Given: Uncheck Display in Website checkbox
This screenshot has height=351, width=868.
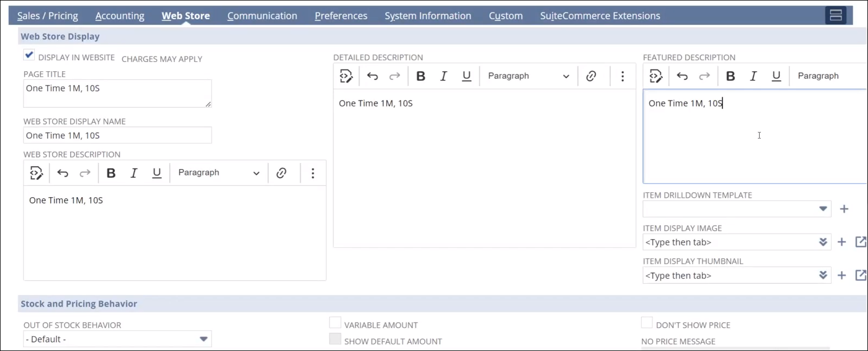Looking at the screenshot, I should point(29,55).
